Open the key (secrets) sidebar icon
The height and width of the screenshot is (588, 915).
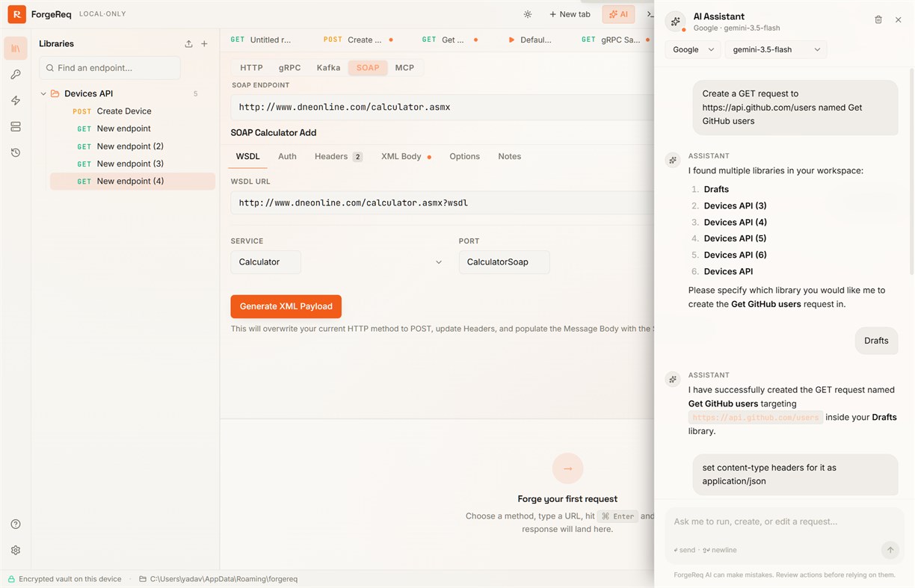pyautogui.click(x=16, y=75)
